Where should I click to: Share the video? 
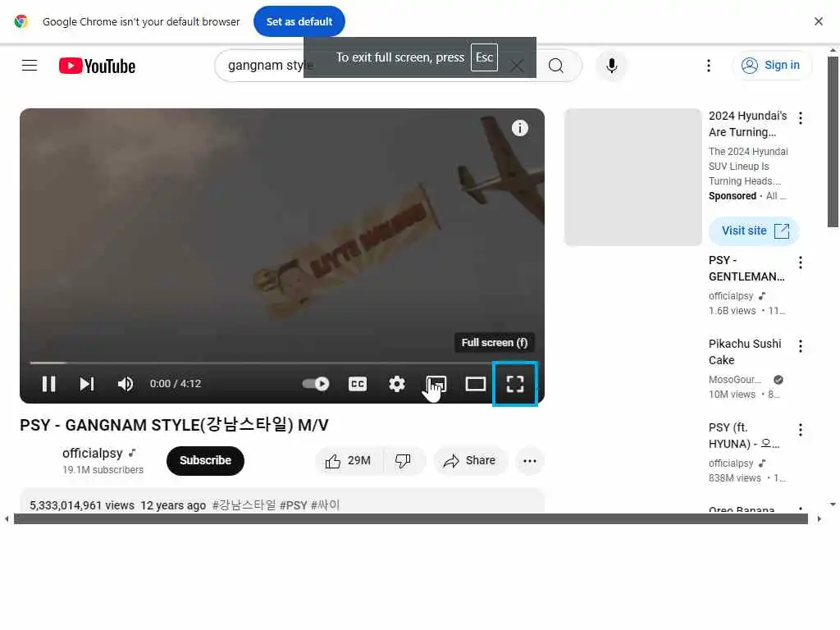click(470, 461)
